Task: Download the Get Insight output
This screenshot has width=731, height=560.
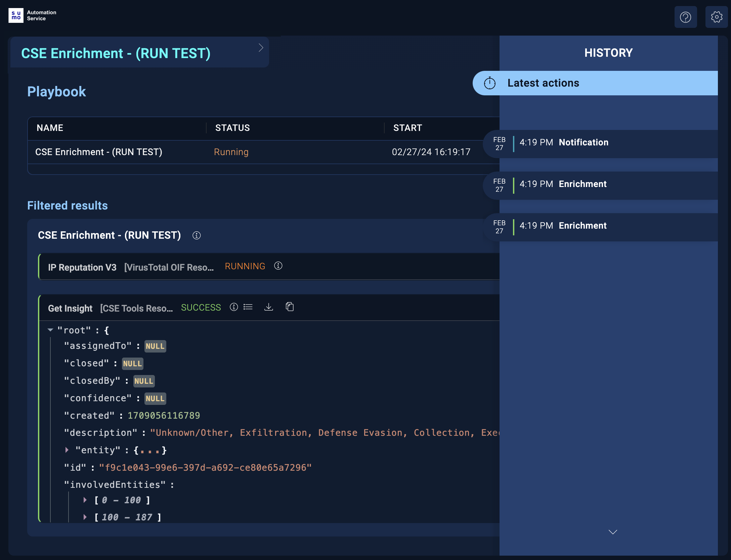Action: 269,307
